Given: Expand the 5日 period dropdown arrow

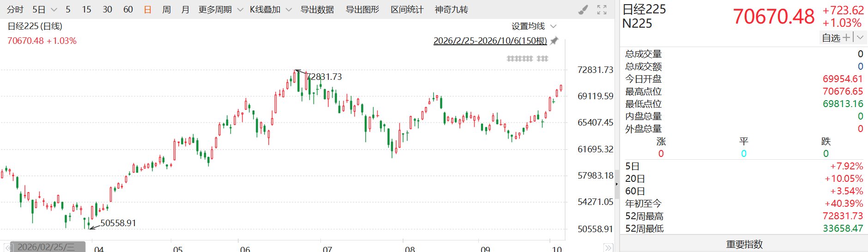Looking at the screenshot, I should click(54, 10).
